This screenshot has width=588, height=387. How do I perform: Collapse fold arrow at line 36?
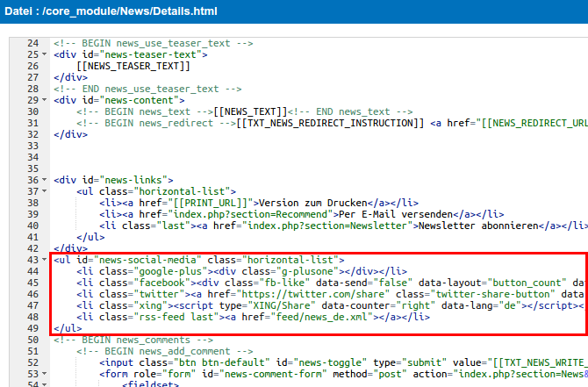click(x=44, y=180)
